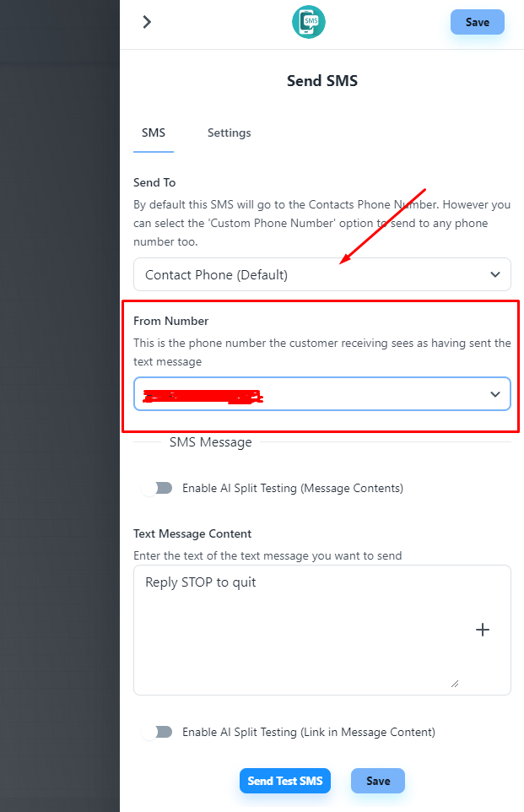Toggle AI Split Testing for Link in Message
This screenshot has height=812, width=524.
pos(157,732)
